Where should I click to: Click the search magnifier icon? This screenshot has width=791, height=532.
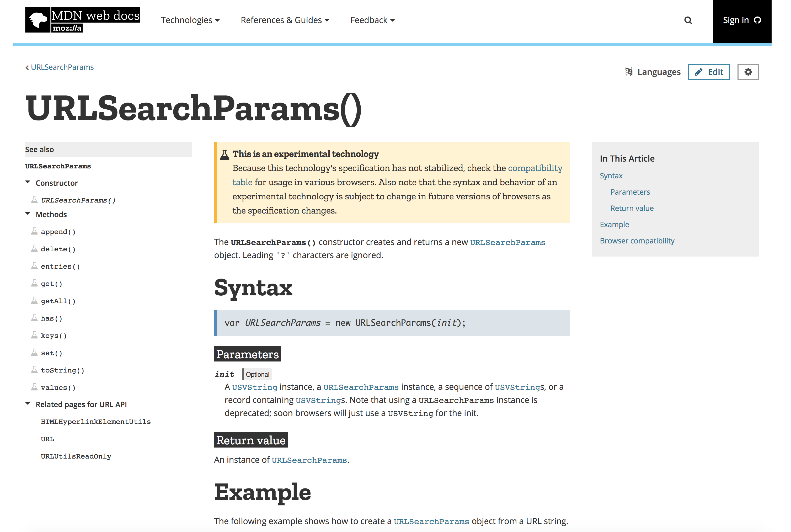pyautogui.click(x=688, y=20)
